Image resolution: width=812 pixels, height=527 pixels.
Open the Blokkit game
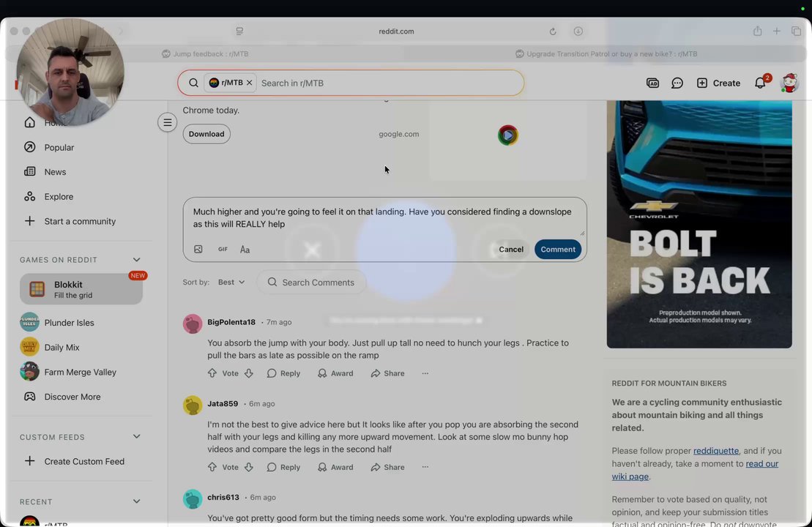click(x=81, y=289)
